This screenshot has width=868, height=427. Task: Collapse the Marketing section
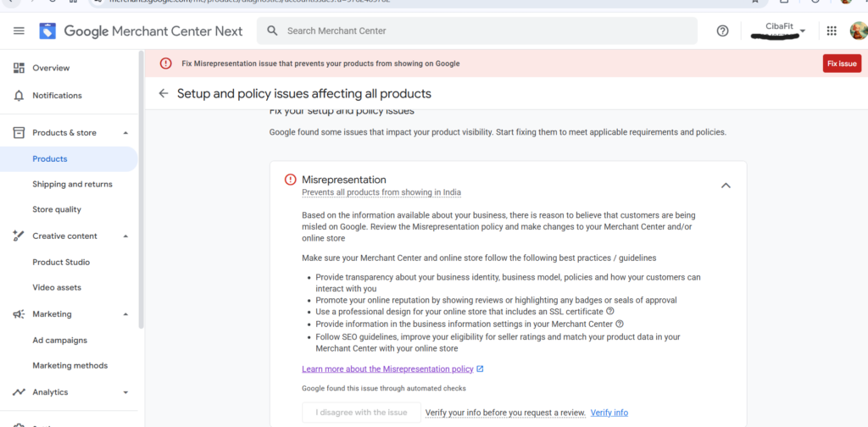pyautogui.click(x=125, y=314)
